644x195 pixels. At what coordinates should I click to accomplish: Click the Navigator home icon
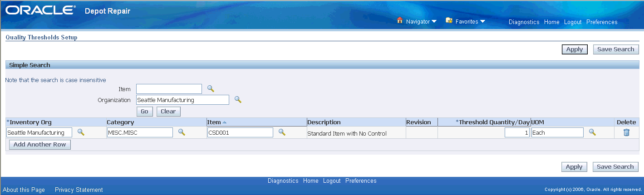pos(400,20)
